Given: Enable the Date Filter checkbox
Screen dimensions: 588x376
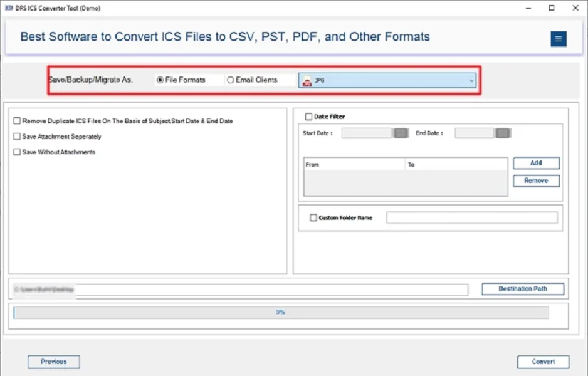Looking at the screenshot, I should [308, 117].
